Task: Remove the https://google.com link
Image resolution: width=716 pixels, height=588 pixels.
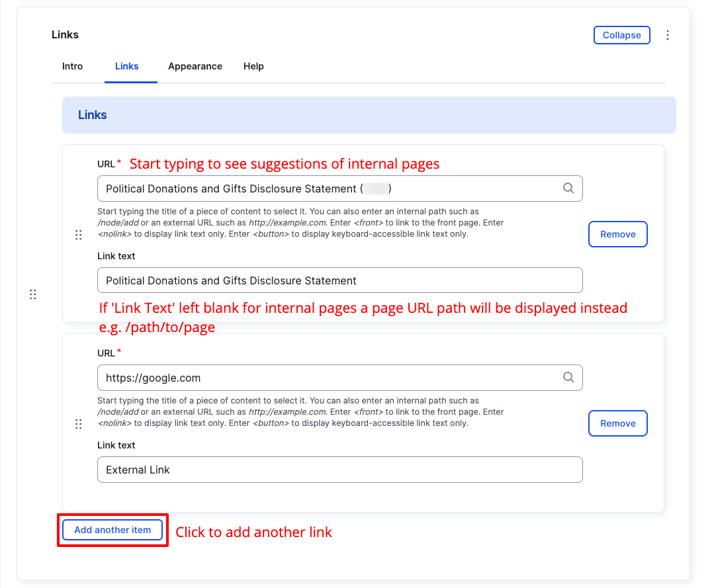Action: point(617,423)
